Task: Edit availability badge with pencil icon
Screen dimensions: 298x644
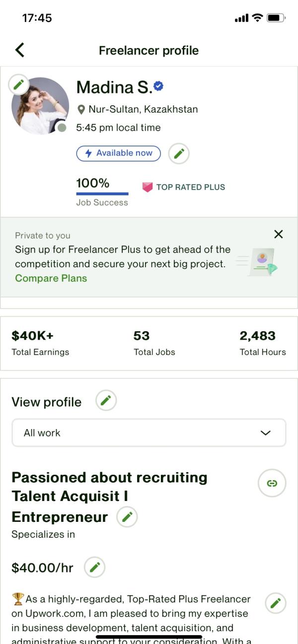Action: click(x=179, y=153)
